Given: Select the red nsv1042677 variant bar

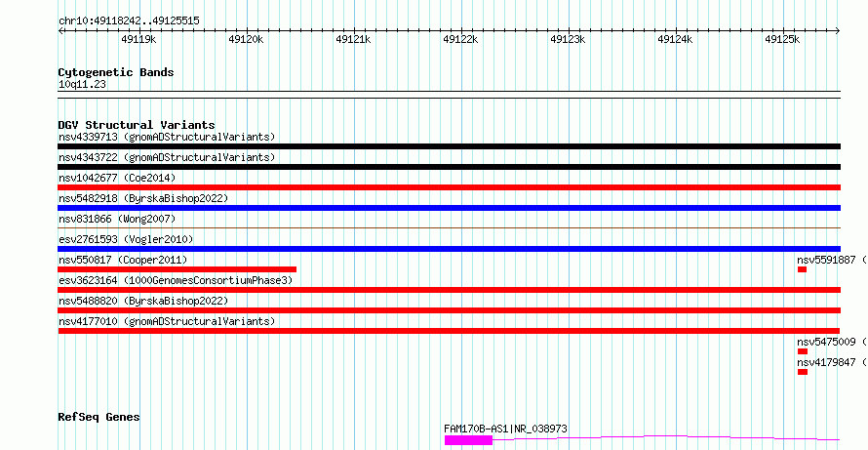Looking at the screenshot, I should pyautogui.click(x=449, y=187).
